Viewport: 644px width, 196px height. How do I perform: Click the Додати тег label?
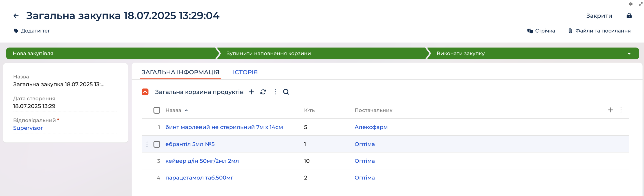(x=35, y=31)
